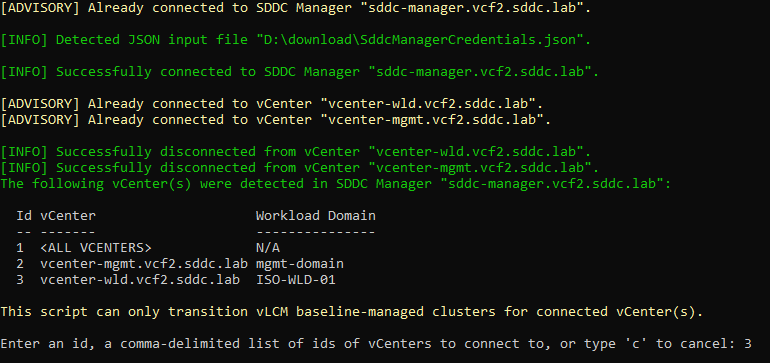Click the ISO-WLD-01 workload domain entry

296,280
